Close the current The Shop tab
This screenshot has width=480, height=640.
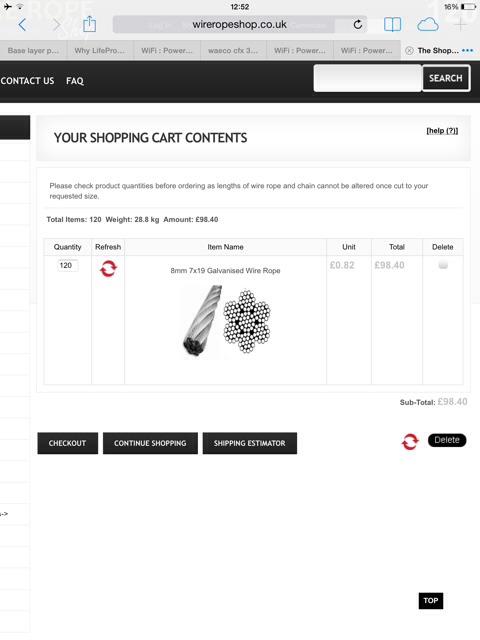(409, 51)
